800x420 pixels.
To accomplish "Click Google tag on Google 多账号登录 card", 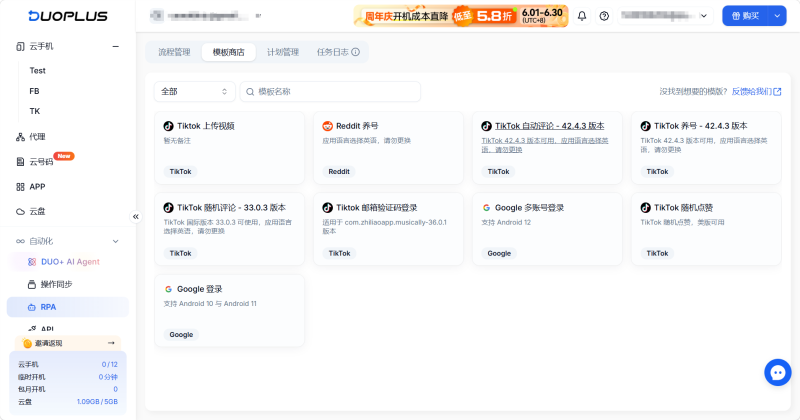I will [x=499, y=254].
